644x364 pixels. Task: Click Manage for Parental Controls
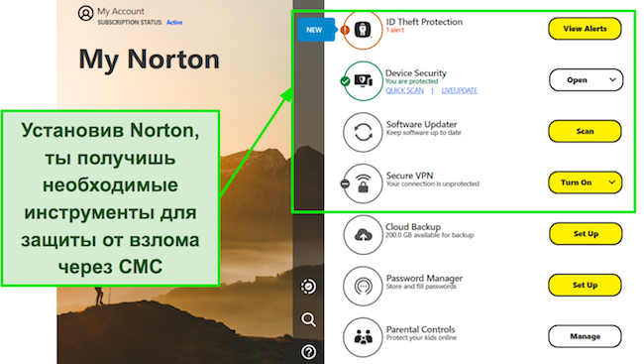[585, 336]
